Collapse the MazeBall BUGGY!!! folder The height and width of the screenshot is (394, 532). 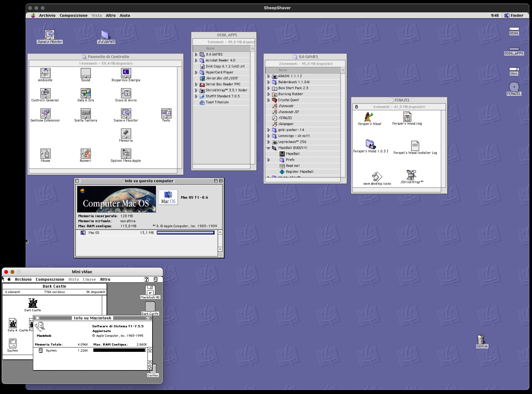(x=268, y=148)
